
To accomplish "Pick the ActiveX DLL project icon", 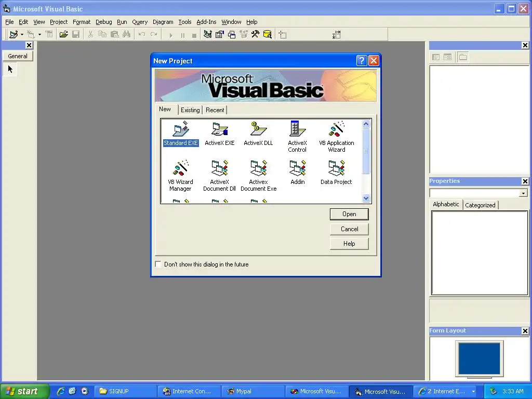I will [x=258, y=134].
